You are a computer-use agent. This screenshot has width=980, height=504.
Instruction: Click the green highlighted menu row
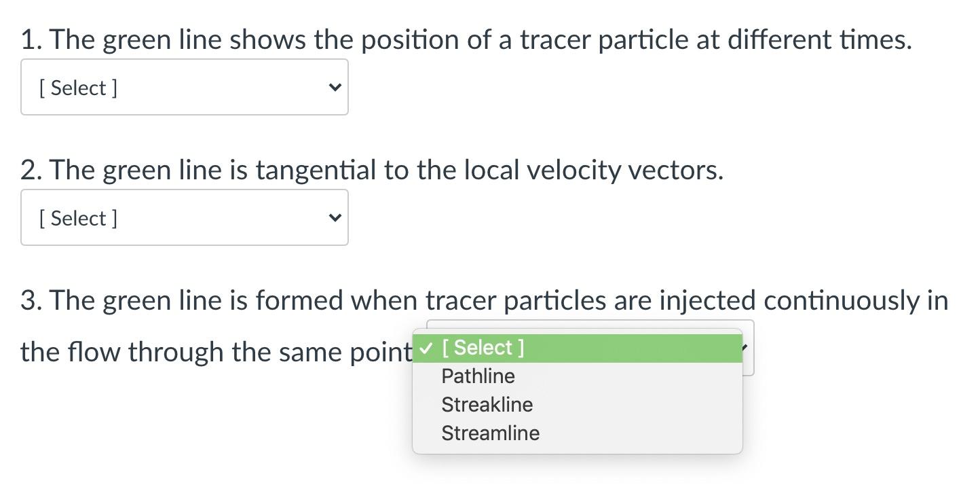click(577, 347)
